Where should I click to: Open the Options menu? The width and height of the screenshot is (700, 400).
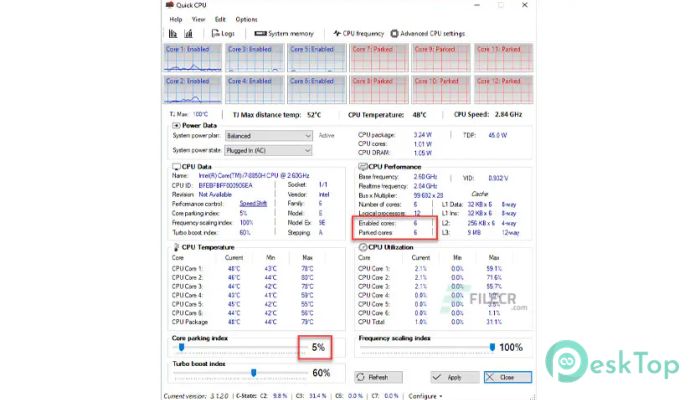pos(246,19)
